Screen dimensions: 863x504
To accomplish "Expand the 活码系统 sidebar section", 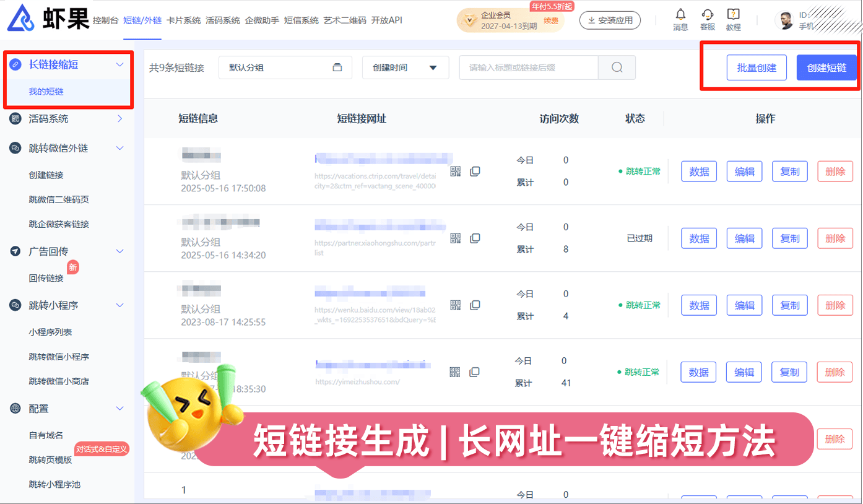I will click(x=120, y=118).
